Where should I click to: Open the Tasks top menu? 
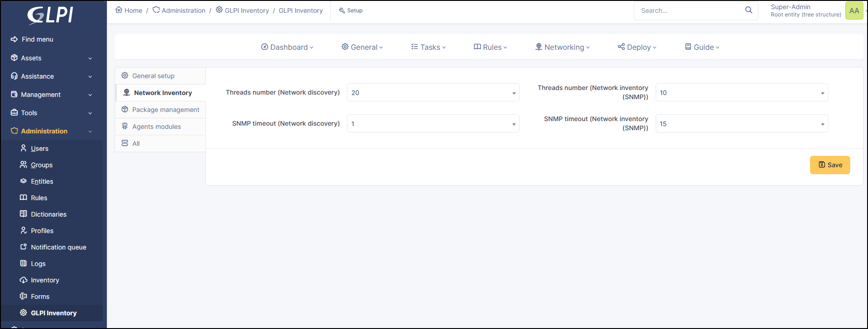coord(428,47)
